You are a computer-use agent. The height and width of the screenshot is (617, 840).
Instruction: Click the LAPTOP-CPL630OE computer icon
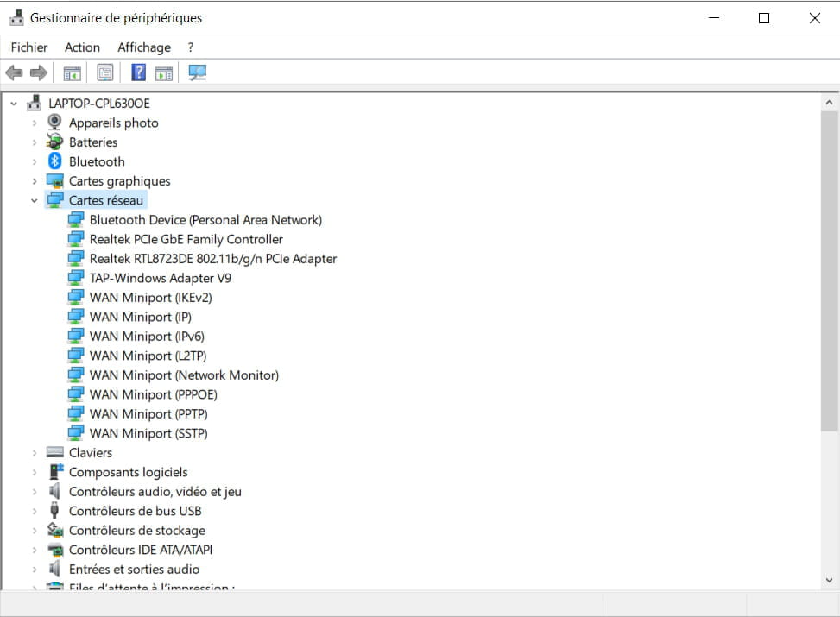[35, 103]
